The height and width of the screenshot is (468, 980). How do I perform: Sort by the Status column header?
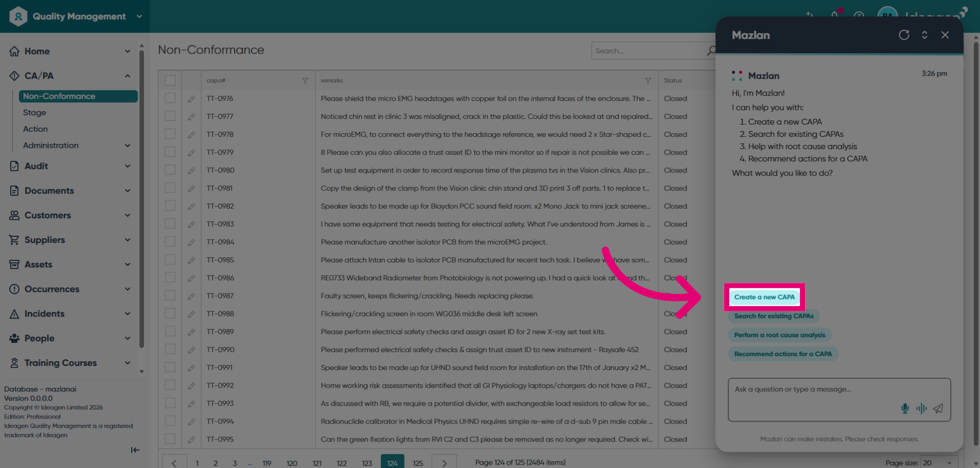point(673,81)
